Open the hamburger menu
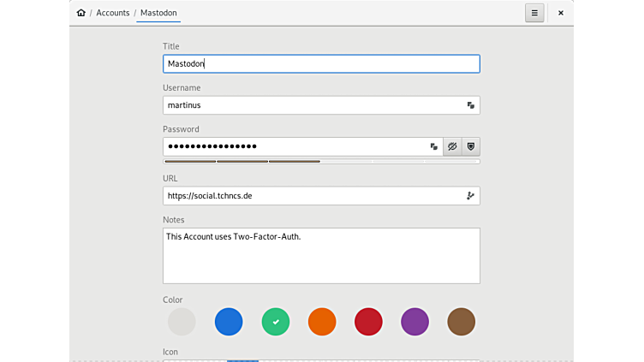The width and height of the screenshot is (644, 362). (x=534, y=13)
